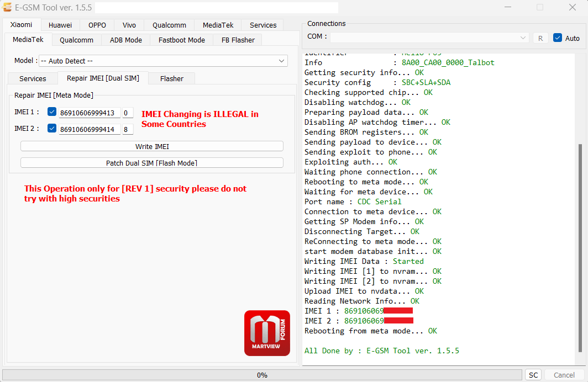Click 'Exploiting auth... OK' log line
This screenshot has height=382, width=588.
pyautogui.click(x=351, y=162)
